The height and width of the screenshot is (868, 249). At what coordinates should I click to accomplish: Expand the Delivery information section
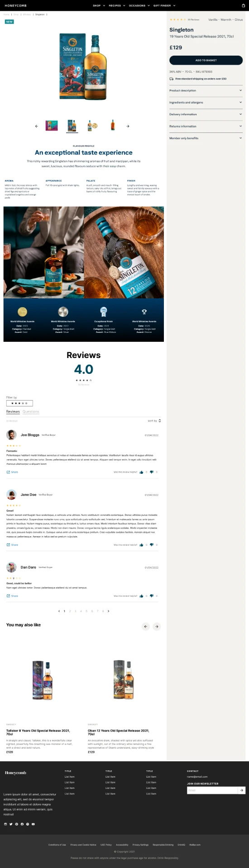(x=206, y=114)
